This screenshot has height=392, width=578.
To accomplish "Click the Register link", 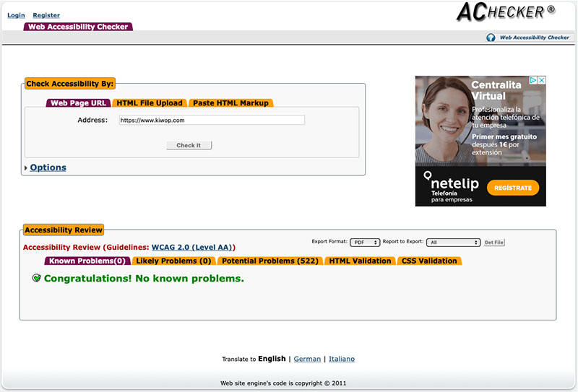I will tap(46, 15).
